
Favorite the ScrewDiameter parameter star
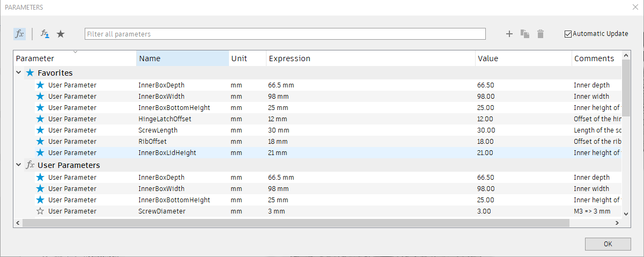click(40, 211)
